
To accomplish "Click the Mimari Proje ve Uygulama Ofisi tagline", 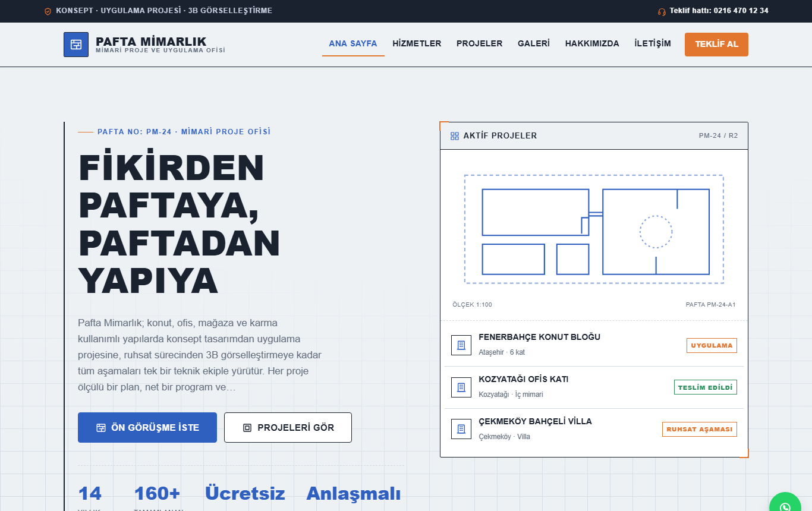I will [160, 51].
